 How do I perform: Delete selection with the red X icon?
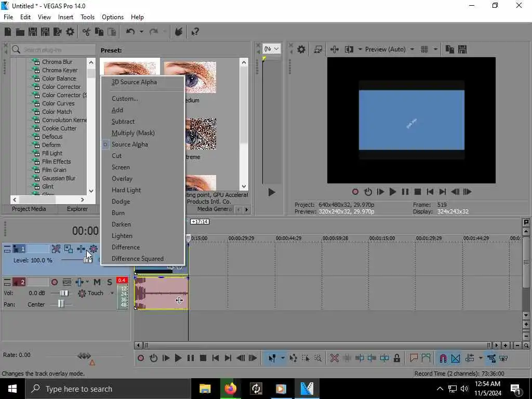[x=334, y=358]
